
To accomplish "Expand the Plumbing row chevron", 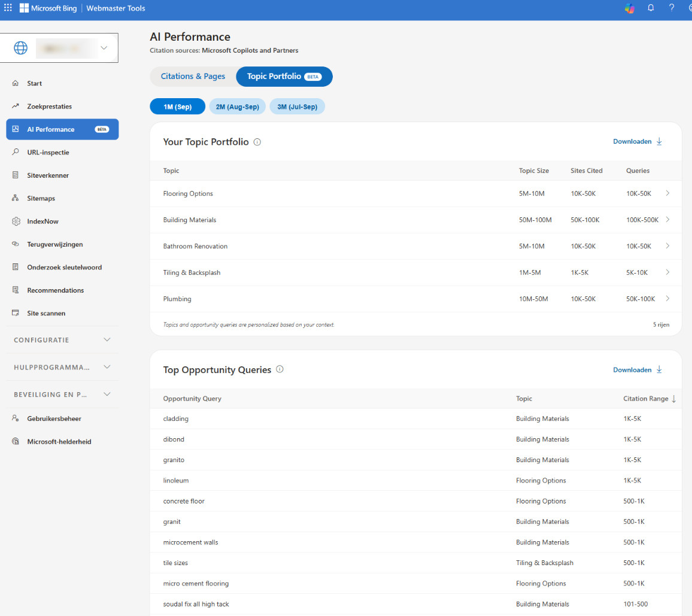I will click(x=667, y=299).
